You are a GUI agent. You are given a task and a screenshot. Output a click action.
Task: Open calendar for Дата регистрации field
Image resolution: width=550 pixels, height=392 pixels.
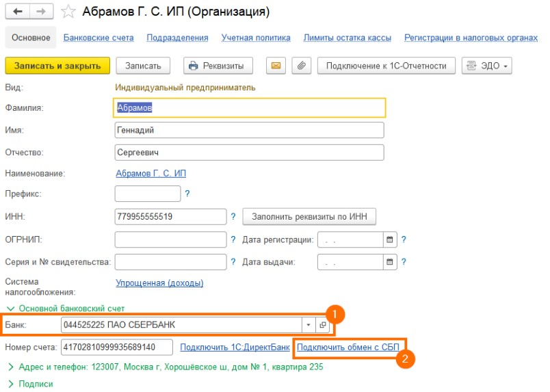[390, 240]
